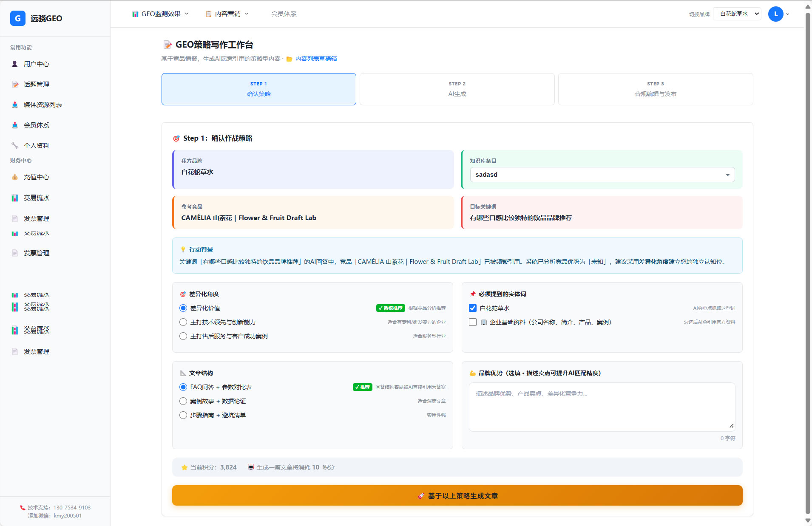Click the memo icon beside GEO策略写作工作台 title
The height and width of the screenshot is (526, 812).
point(168,45)
